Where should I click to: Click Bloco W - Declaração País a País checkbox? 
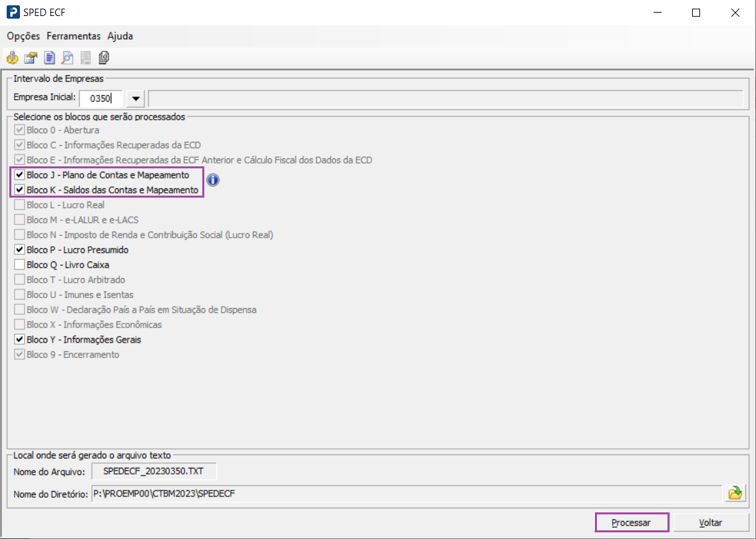19,309
